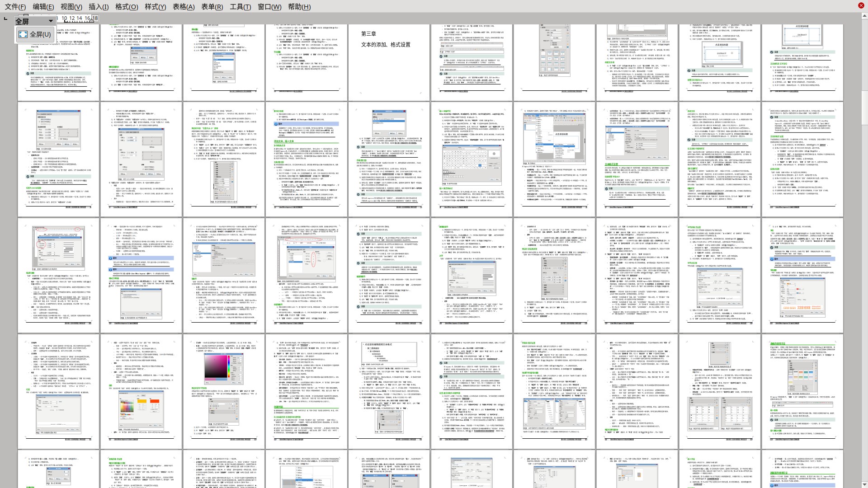Image resolution: width=868 pixels, height=488 pixels.
Task: Select the 第三章 文本的添加、格式设置 title page
Action: (389, 62)
